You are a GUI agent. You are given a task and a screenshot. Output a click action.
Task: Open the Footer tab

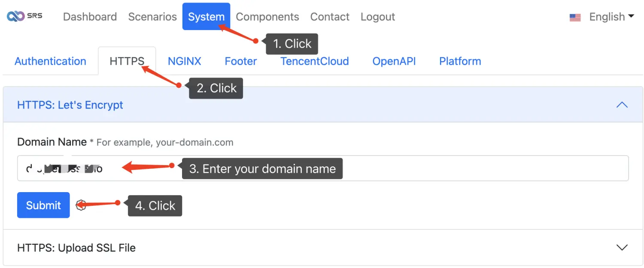(x=240, y=61)
